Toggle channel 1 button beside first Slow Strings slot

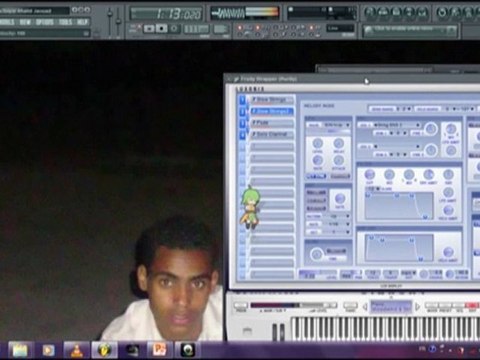(242, 99)
